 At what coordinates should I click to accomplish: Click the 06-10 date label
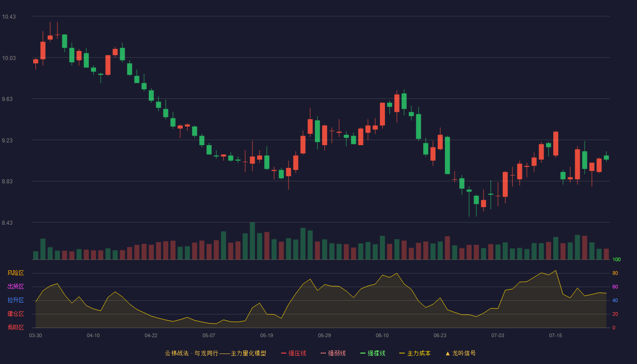click(x=382, y=335)
